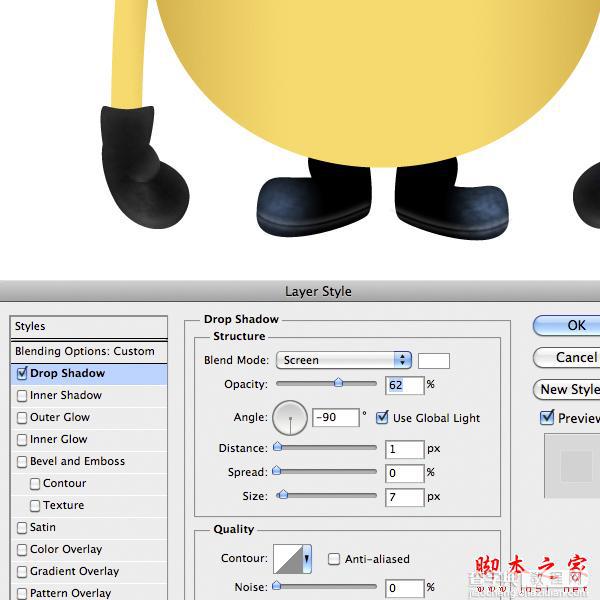600x600 pixels.
Task: Turn on Anti-aliased contour option
Action: [334, 559]
